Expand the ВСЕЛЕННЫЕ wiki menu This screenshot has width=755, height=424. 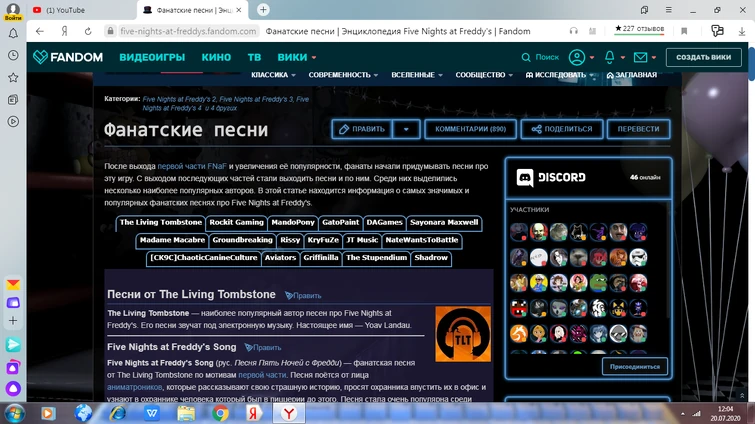coord(417,75)
